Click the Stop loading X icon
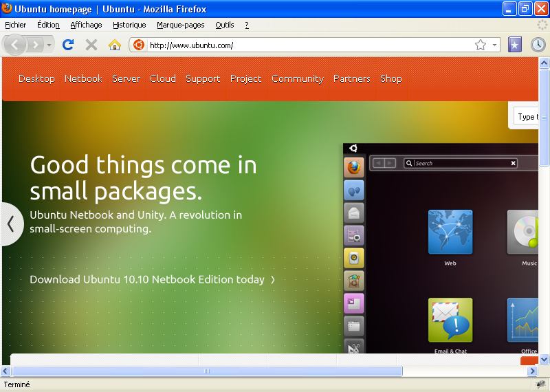Viewport: 550px width, 392px height. (91, 45)
